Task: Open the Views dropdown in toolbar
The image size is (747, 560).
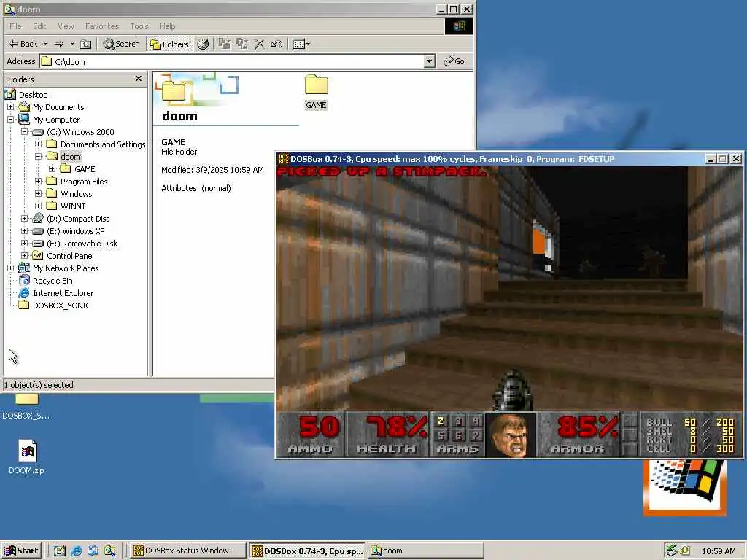Action: point(301,44)
